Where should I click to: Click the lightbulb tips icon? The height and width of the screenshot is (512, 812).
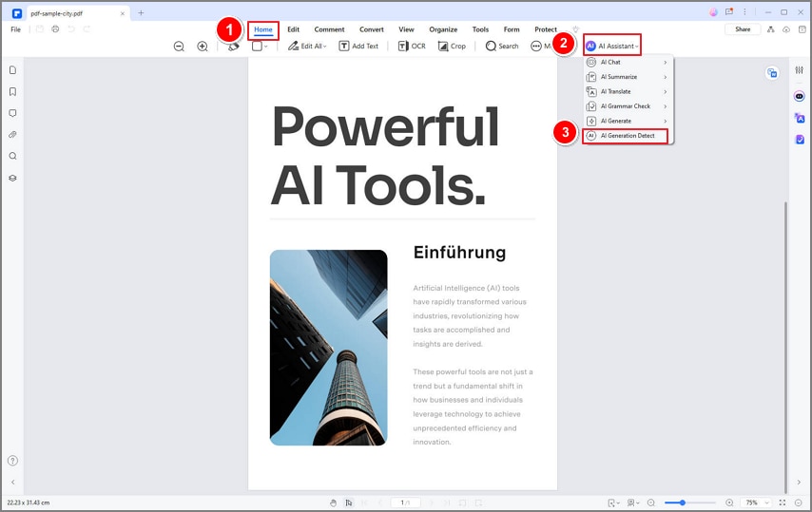pos(575,29)
